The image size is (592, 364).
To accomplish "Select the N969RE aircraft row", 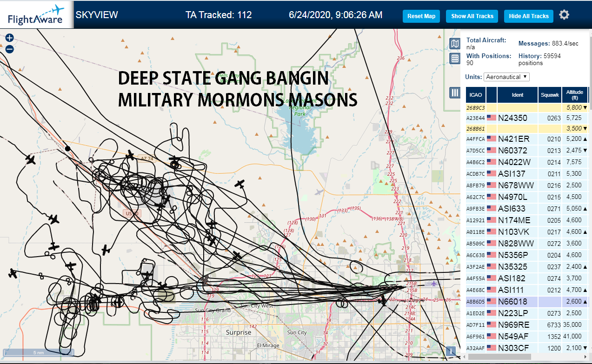I will 527,324.
